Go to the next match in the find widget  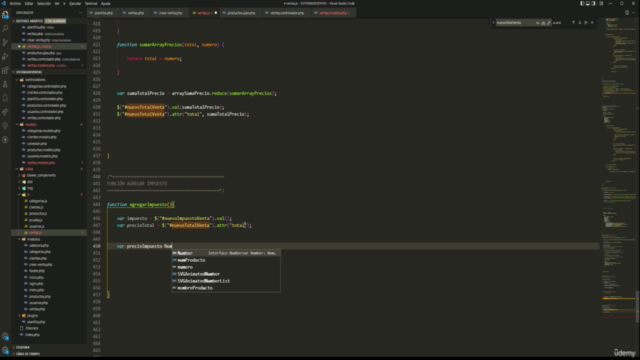point(580,23)
